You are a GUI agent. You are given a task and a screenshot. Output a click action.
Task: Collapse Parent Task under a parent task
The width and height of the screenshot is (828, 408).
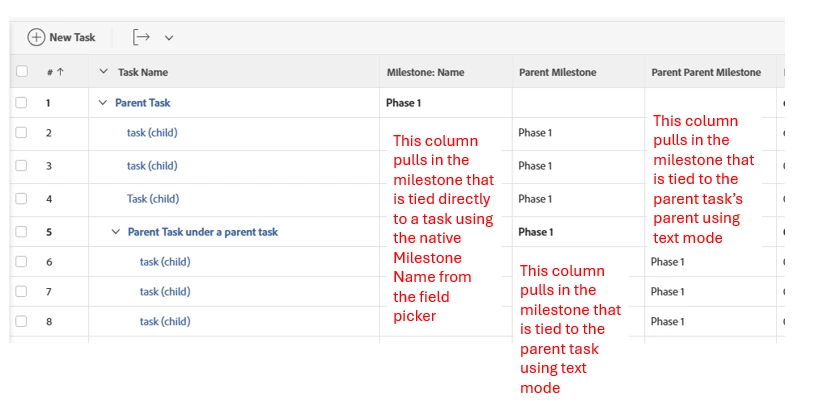click(115, 232)
